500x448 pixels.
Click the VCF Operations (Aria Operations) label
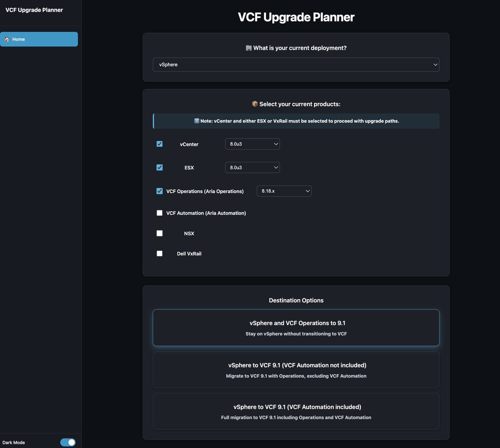[x=205, y=191]
